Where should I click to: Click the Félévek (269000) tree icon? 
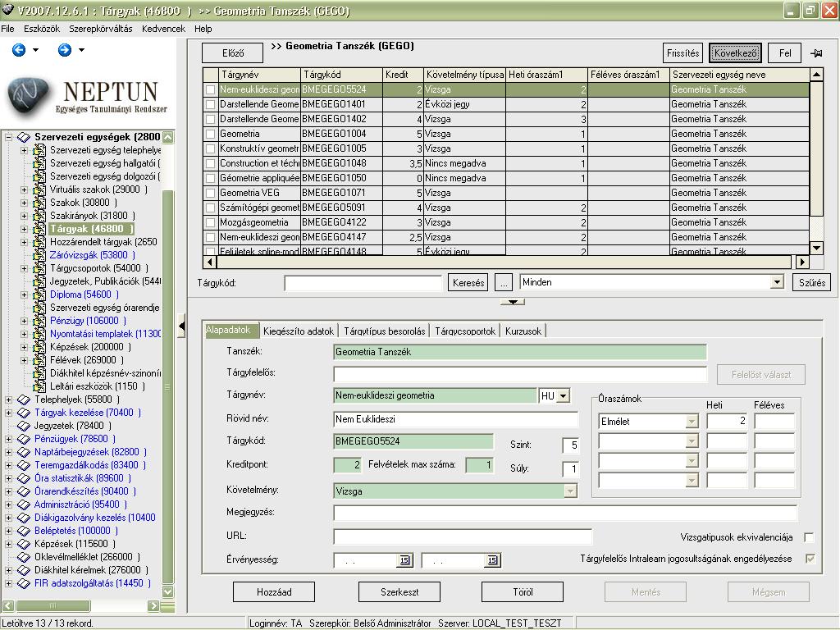point(39,361)
